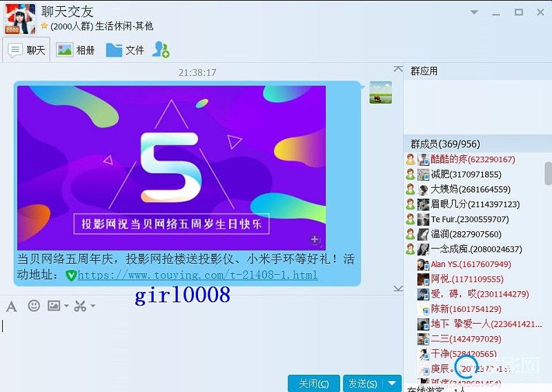Select member 温润(2827907560)

coord(466,234)
